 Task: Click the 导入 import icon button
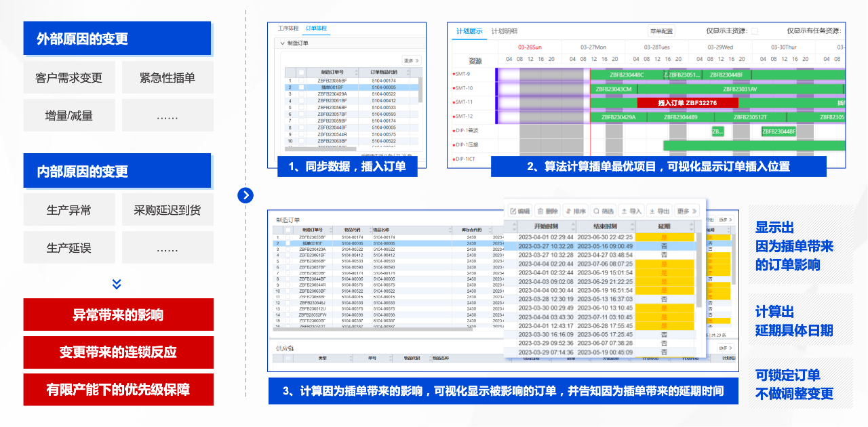coord(630,211)
